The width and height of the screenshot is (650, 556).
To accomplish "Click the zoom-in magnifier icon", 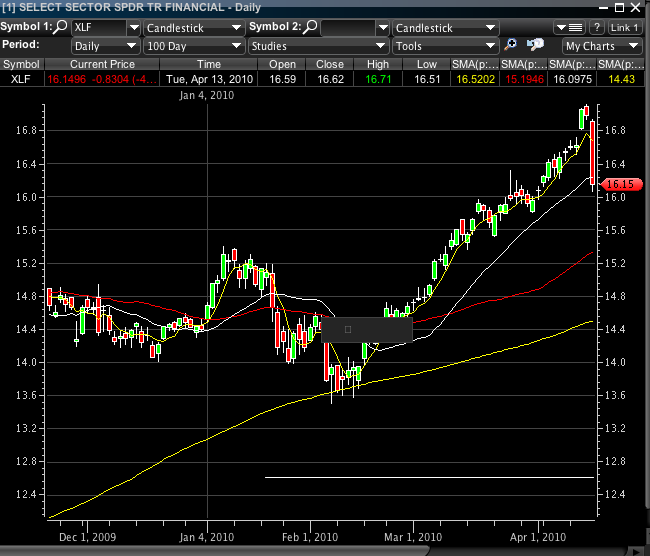I will (x=511, y=45).
